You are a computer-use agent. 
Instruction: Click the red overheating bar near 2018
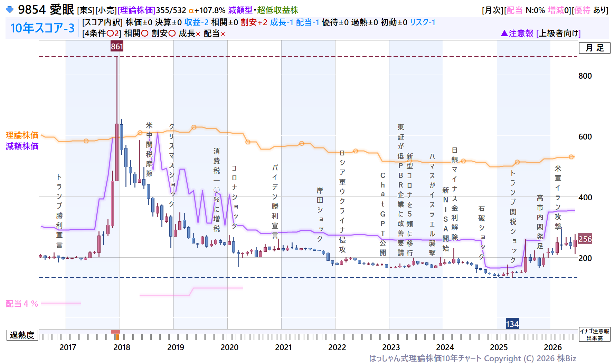[x=115, y=332]
